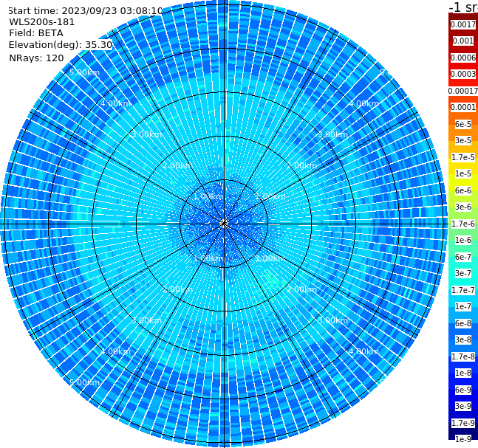Screen dimensions: 478x448
Task: Click the 1e-8 colorbar label
Action: pyautogui.click(x=463, y=373)
